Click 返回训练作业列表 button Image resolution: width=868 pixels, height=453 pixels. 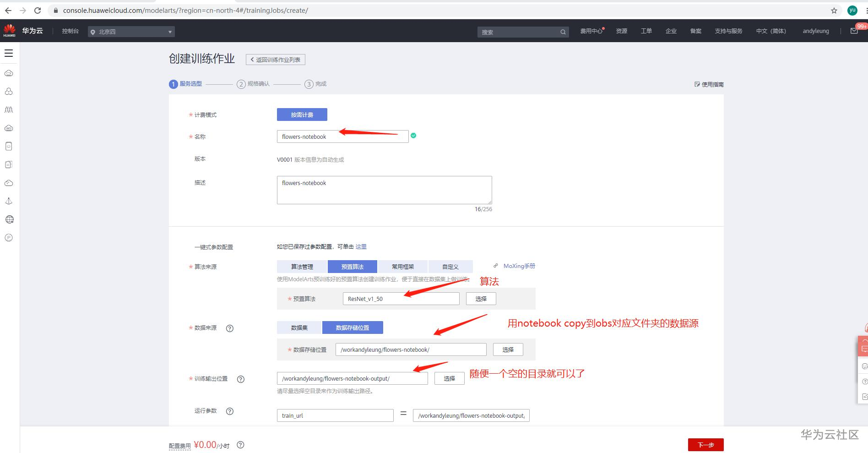[x=276, y=60]
